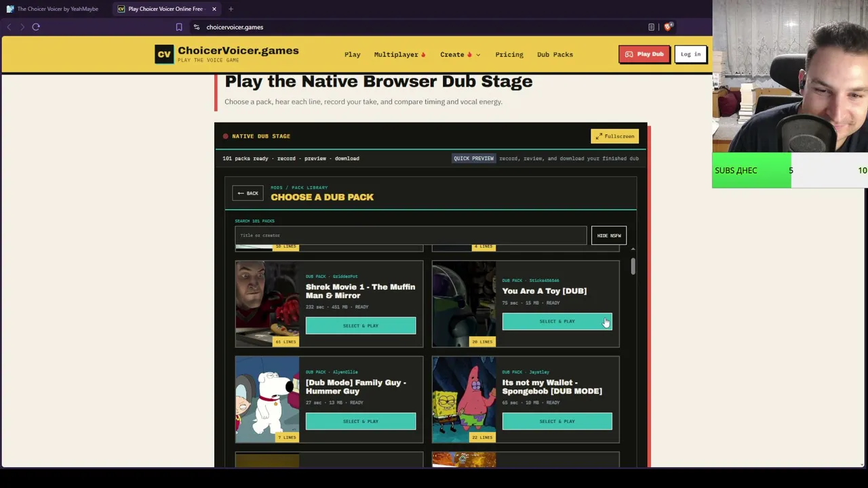
Task: Click the red Play Dub button
Action: pos(644,54)
